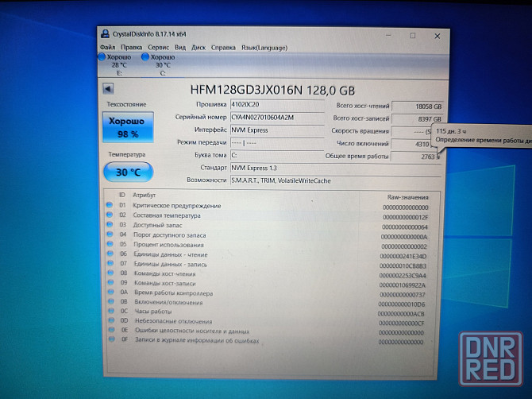Open the Справка menu
Viewport: 532px width, 399px height.
(223, 48)
